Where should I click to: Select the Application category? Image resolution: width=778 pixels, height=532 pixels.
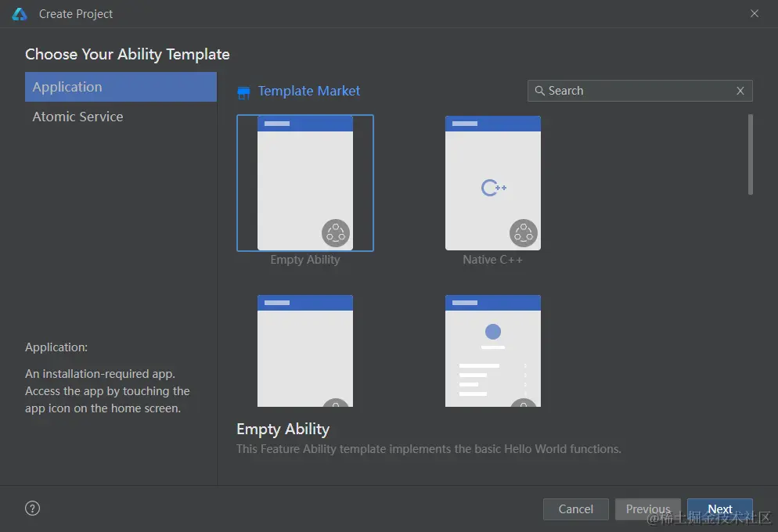pos(121,87)
